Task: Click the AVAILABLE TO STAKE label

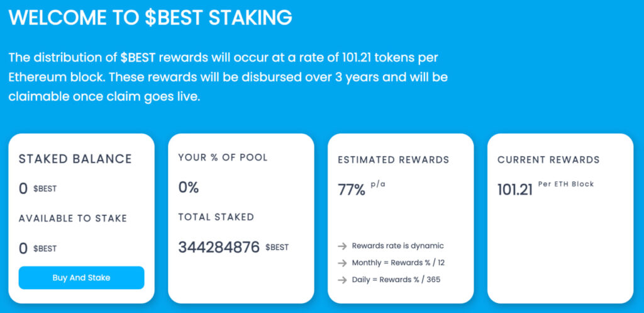Action: (x=73, y=219)
